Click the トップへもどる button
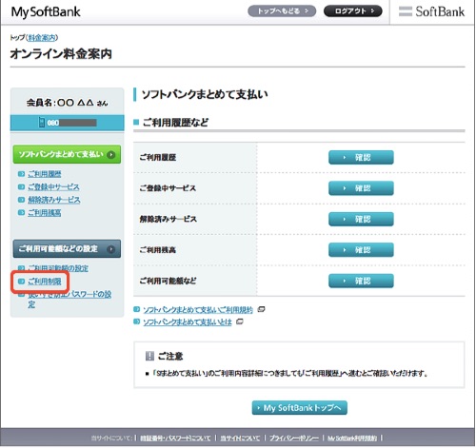This screenshot has height=448, width=476. pyautogui.click(x=282, y=11)
